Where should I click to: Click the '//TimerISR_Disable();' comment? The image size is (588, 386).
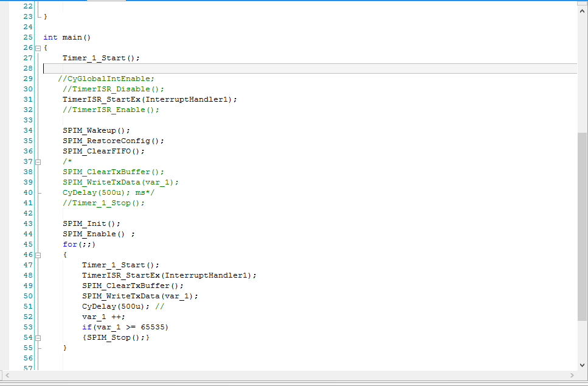click(113, 89)
